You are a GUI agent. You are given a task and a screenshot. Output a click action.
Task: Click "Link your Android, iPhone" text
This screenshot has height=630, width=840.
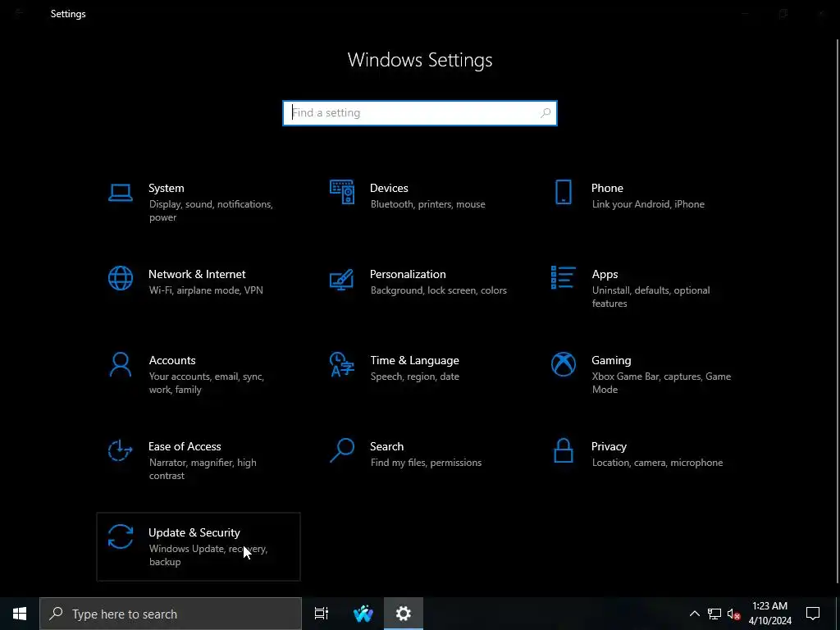click(648, 204)
